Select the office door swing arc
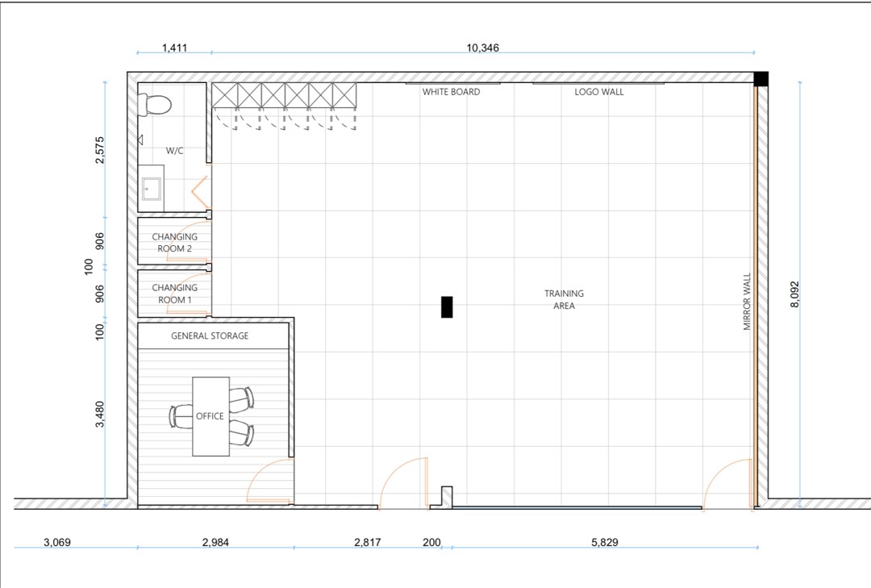 click(270, 482)
